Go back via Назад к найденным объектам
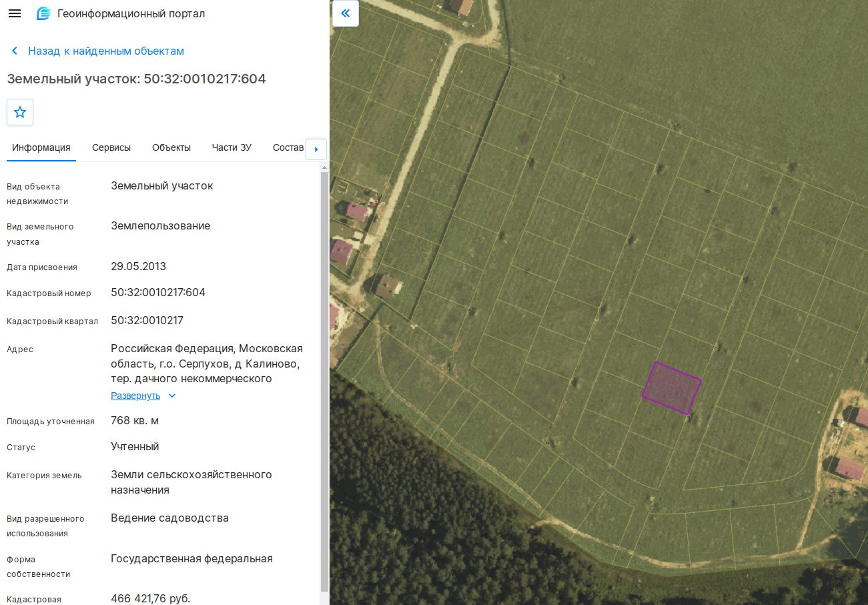The width and height of the screenshot is (868, 605). (106, 51)
